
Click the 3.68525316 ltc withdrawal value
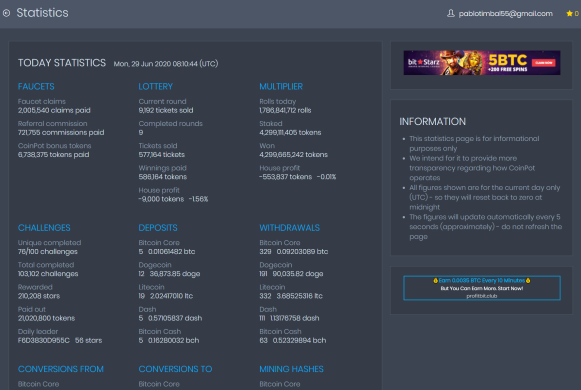tap(299, 296)
